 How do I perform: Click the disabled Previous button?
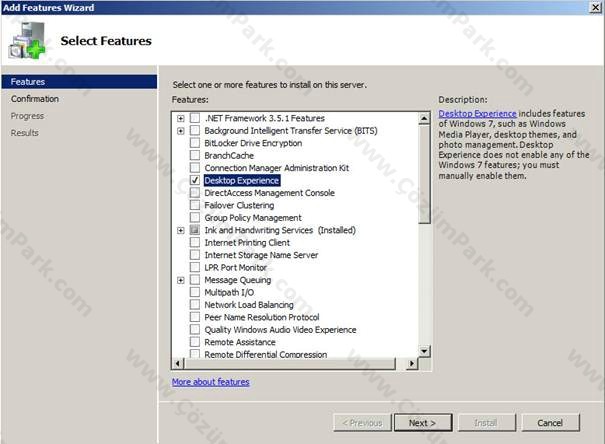click(362, 423)
